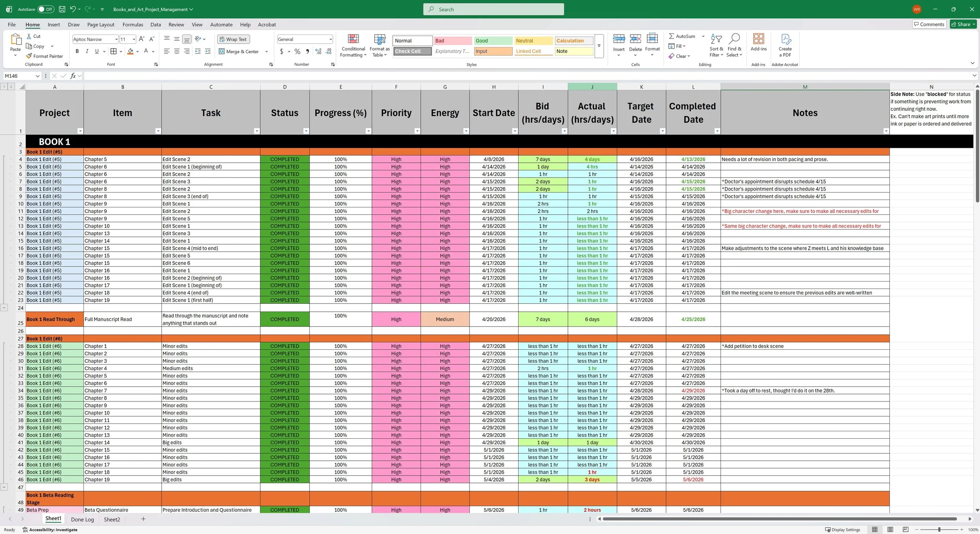
Task: Open the File menu
Action: [x=12, y=24]
